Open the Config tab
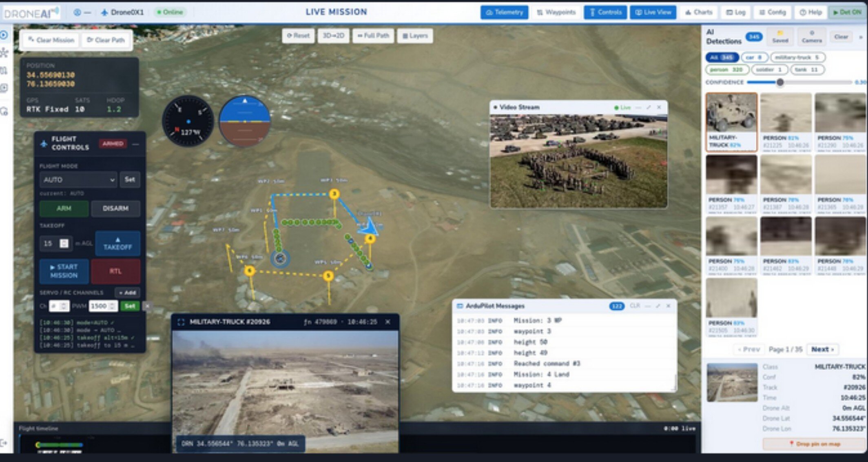The image size is (868, 462). [x=773, y=12]
